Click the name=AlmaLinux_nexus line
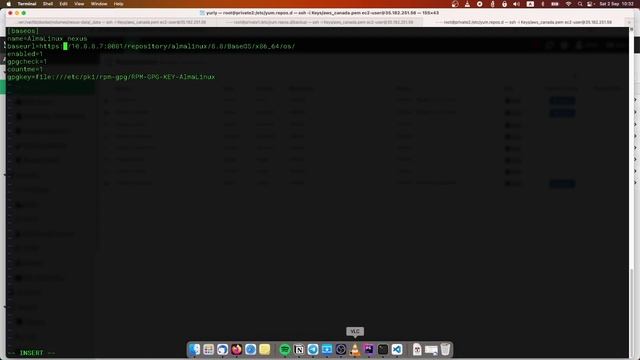Viewport: 640px width, 360px height. (x=47, y=39)
